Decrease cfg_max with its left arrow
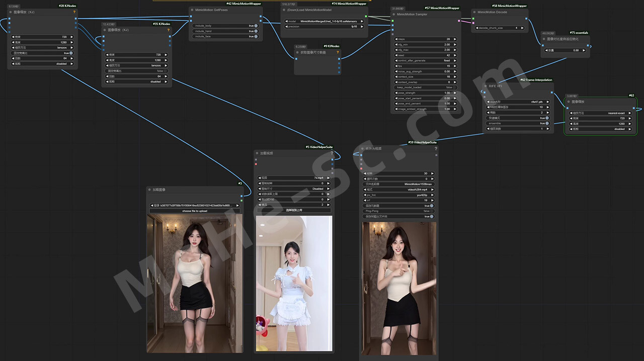Image resolution: width=644 pixels, height=361 pixels. tap(396, 50)
